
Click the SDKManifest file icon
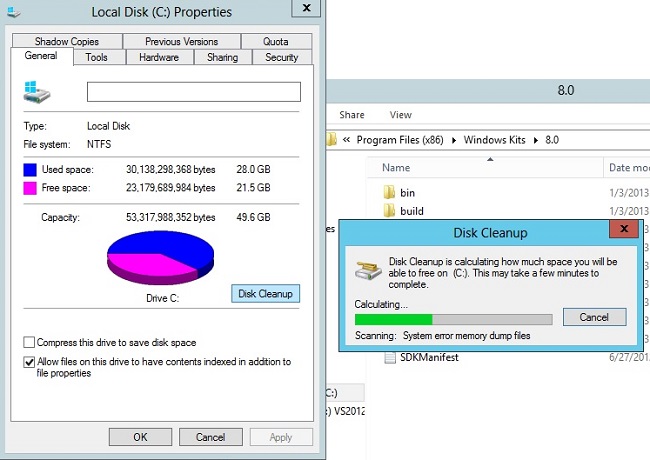[x=391, y=357]
